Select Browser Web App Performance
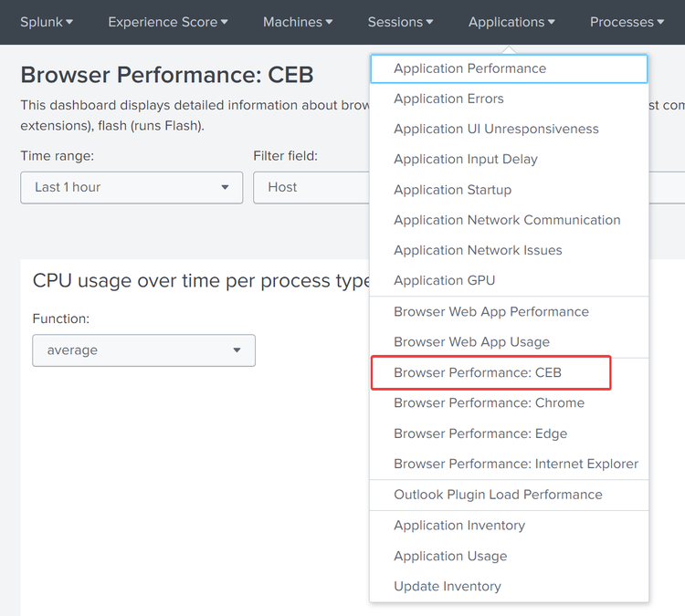This screenshot has height=616, width=685. (509, 312)
